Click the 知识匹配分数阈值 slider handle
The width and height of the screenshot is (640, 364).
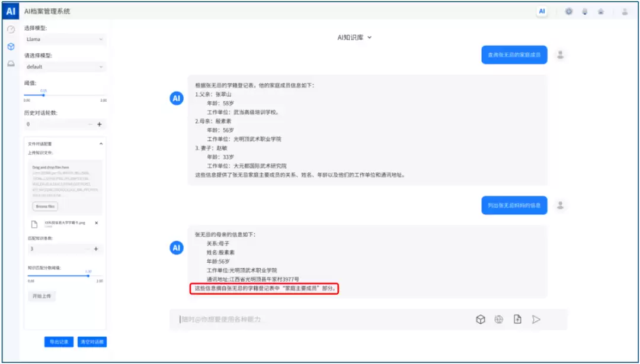tap(88, 276)
